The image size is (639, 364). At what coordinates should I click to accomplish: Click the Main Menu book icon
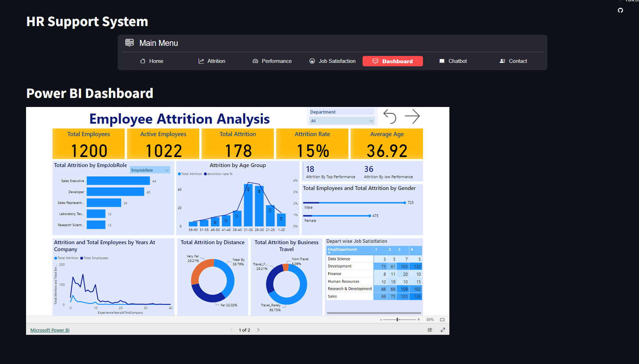[129, 43]
